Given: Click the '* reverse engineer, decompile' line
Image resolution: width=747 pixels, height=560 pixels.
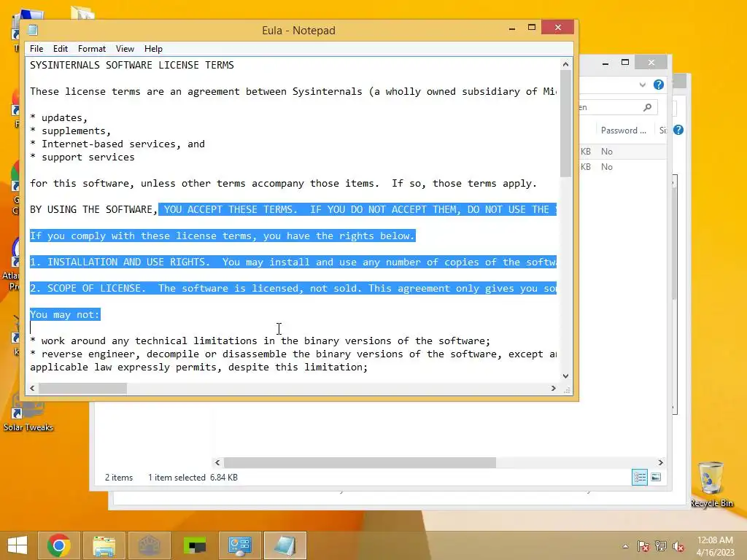Looking at the screenshot, I should pyautogui.click(x=293, y=354).
